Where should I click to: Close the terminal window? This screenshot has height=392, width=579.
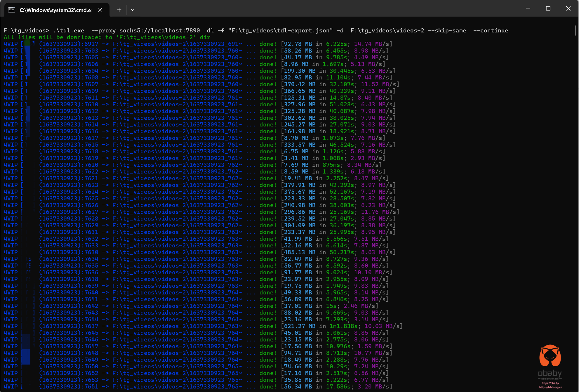tap(568, 8)
